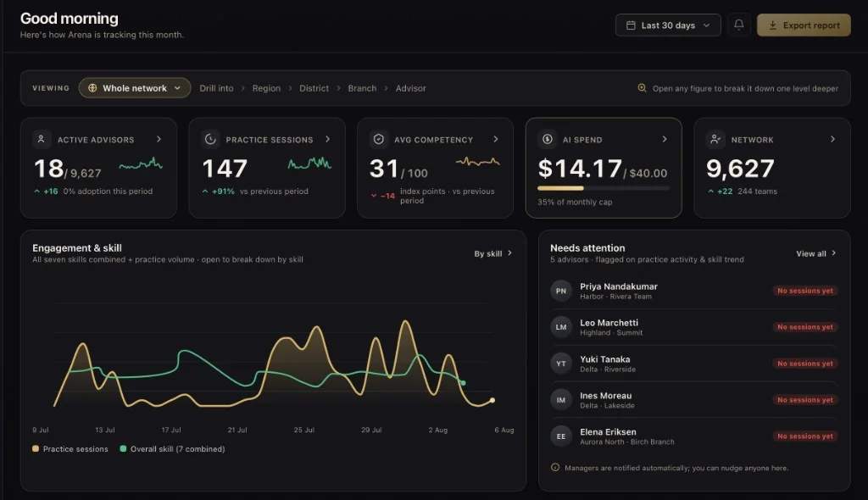Click the Practice Sessions sparkline chart
868x500 pixels.
309,164
